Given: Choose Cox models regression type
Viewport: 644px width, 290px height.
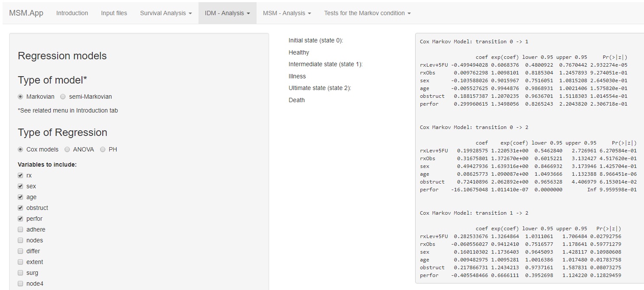Looking at the screenshot, I should pyautogui.click(x=20, y=149).
